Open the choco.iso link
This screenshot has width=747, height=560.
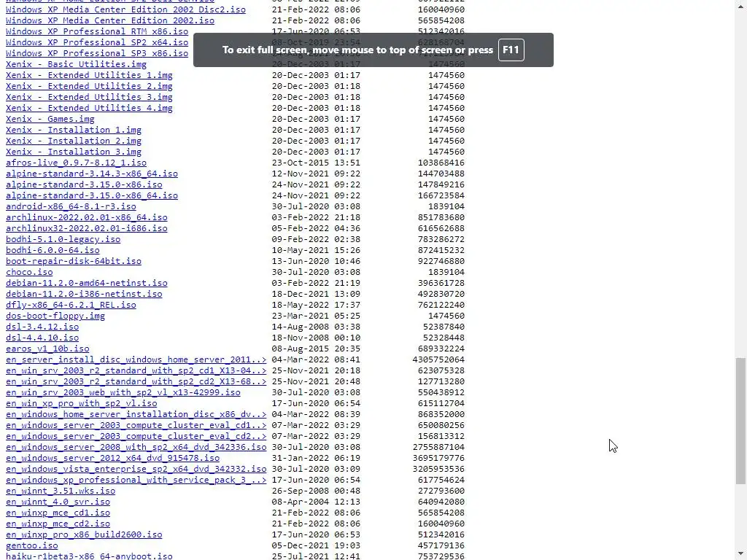point(29,273)
